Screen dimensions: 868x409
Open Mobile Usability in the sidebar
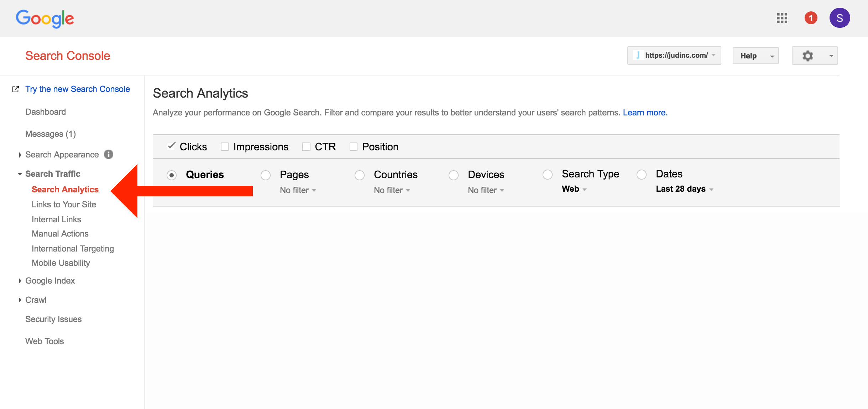point(61,263)
